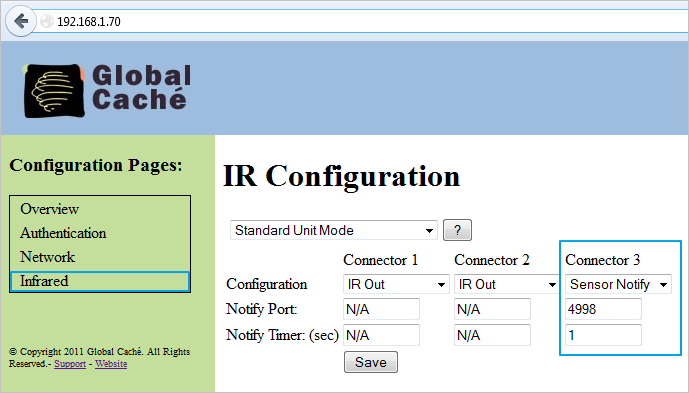This screenshot has height=393, width=689.
Task: Click the Configuration row label
Action: pyautogui.click(x=267, y=284)
